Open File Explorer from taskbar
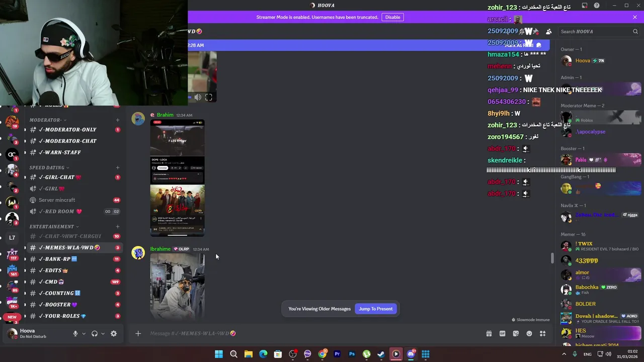 click(248, 354)
